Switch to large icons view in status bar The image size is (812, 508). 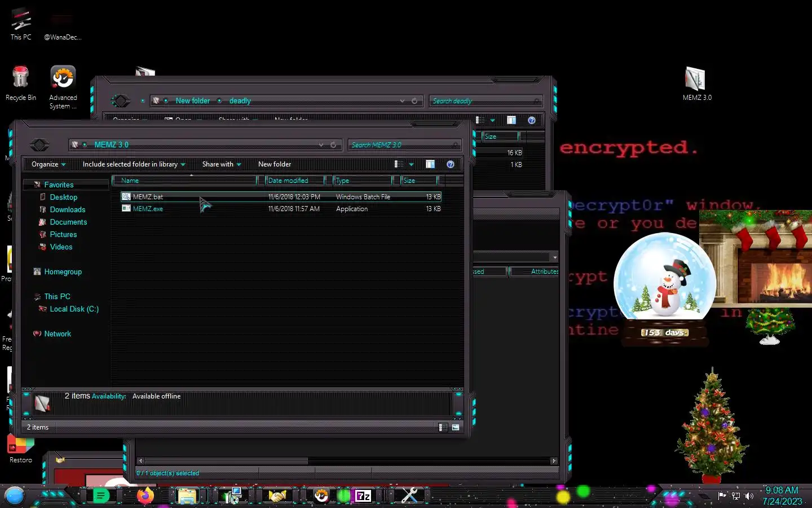click(456, 427)
